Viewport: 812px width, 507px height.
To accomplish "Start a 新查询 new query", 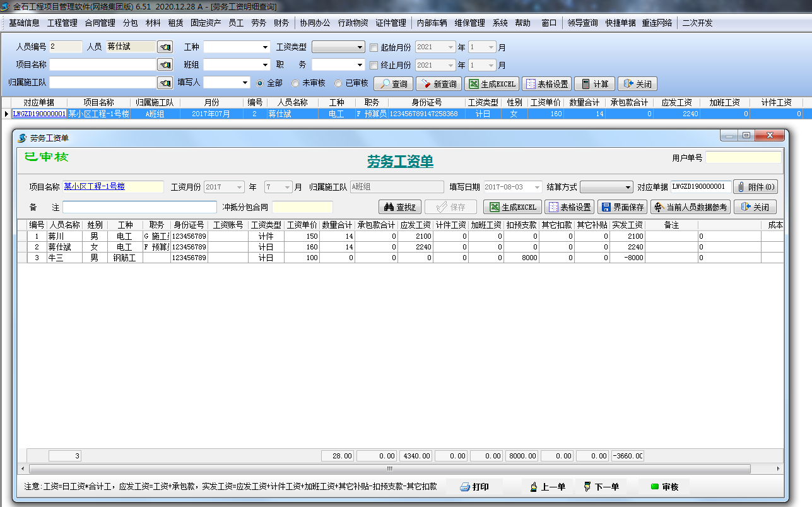I will pos(440,83).
